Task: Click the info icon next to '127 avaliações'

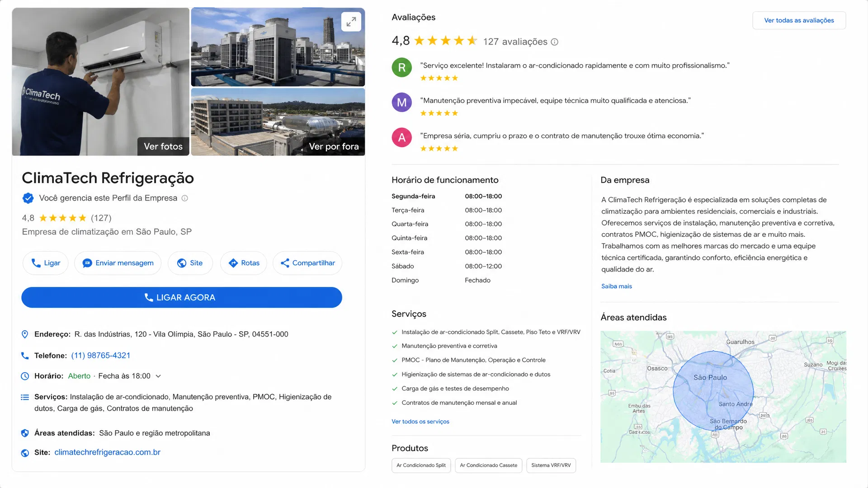Action: [555, 42]
